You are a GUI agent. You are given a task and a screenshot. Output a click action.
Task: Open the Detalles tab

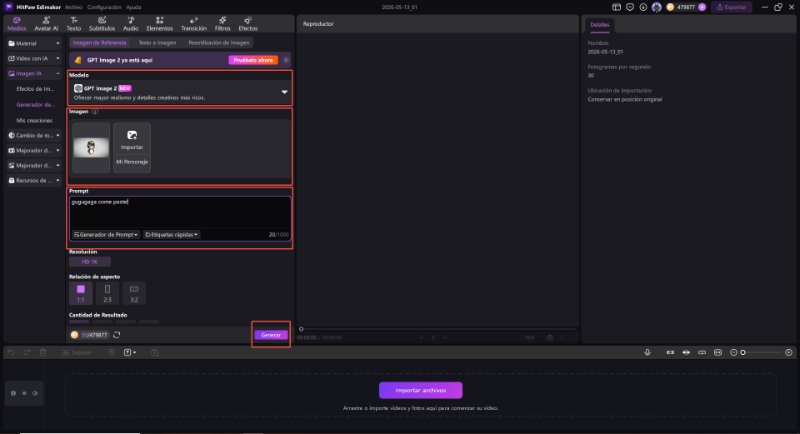599,24
